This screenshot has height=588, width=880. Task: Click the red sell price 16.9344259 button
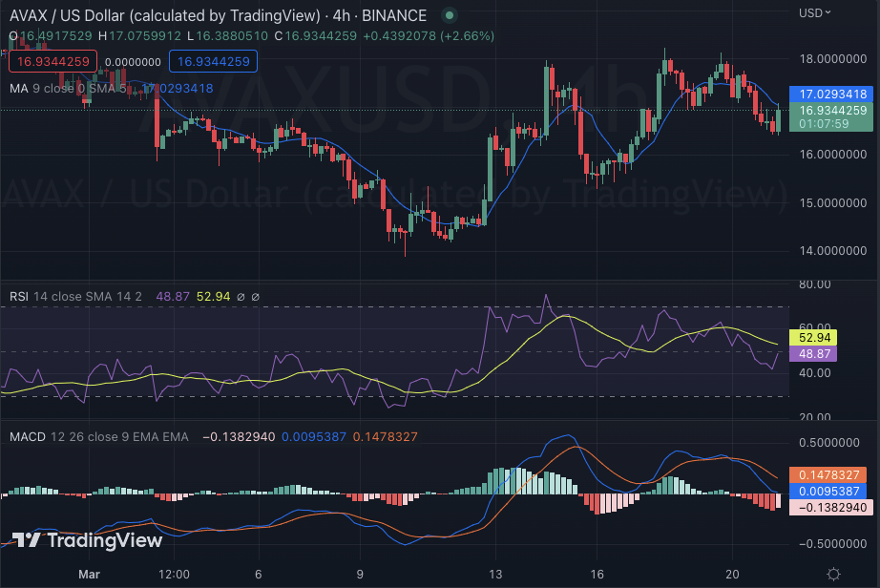point(52,61)
